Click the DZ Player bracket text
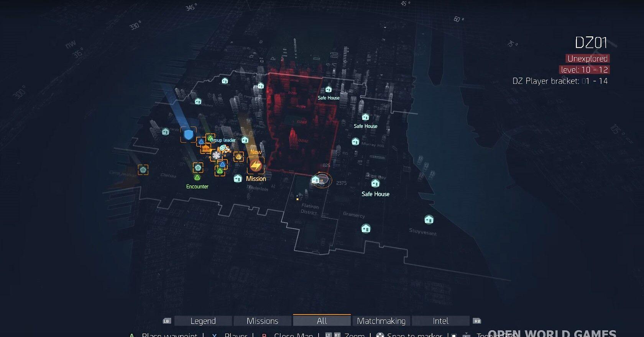This screenshot has height=337, width=644. 560,81
